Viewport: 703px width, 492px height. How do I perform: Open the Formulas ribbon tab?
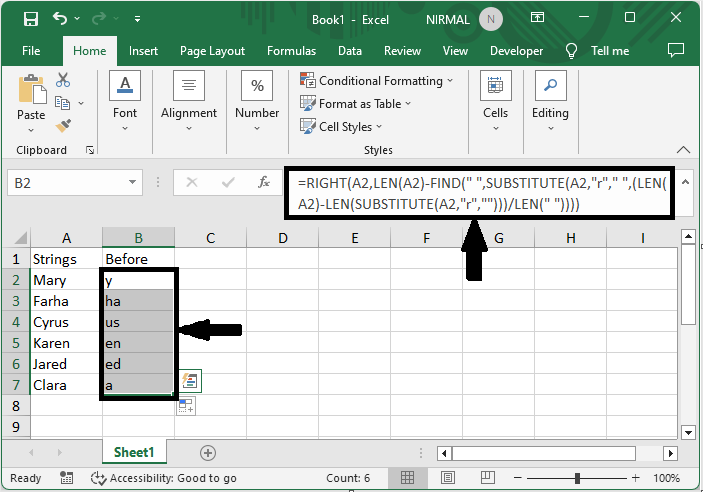point(291,51)
